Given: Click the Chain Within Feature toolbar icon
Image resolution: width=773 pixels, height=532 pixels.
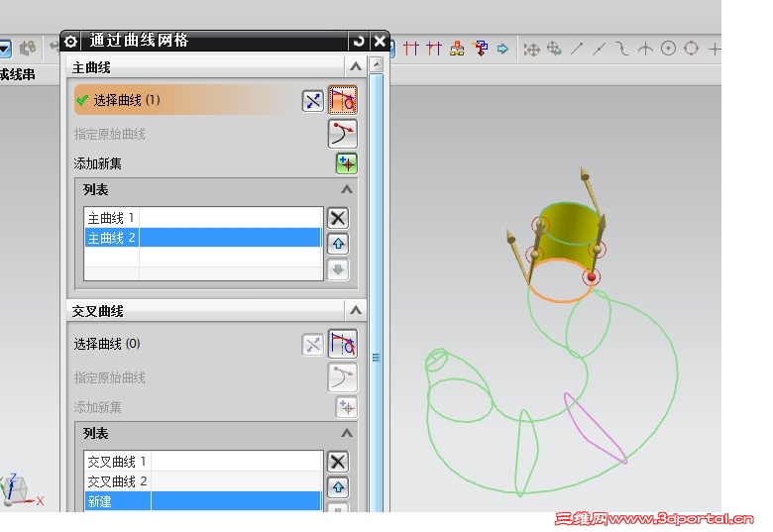Looking at the screenshot, I should tap(457, 49).
